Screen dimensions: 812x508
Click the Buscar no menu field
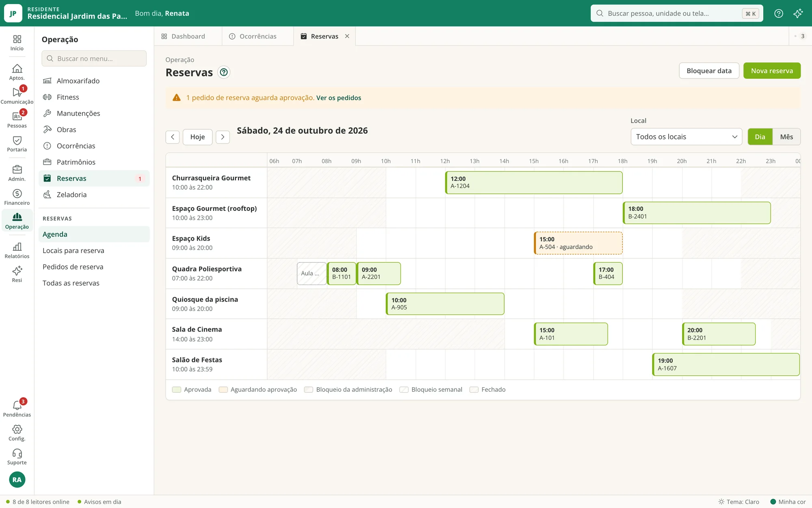(x=94, y=59)
